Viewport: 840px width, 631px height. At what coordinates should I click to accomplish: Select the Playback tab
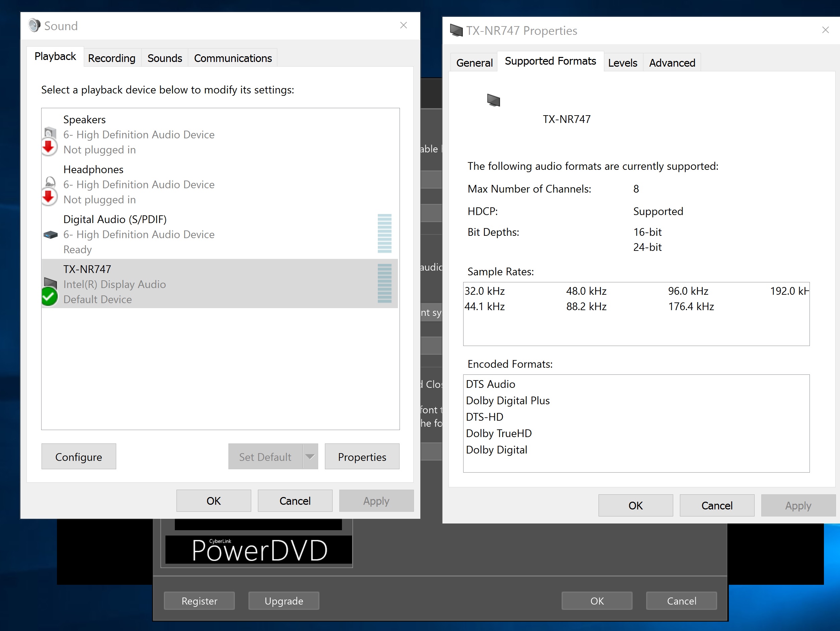coord(56,57)
